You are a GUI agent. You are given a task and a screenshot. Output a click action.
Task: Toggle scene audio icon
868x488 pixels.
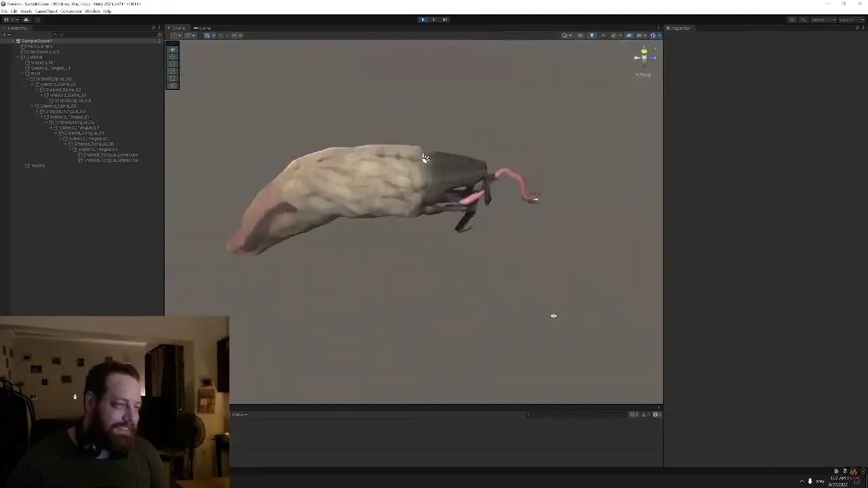604,35
